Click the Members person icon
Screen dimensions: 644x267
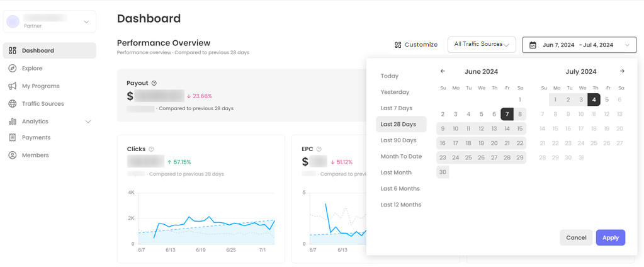(x=13, y=155)
